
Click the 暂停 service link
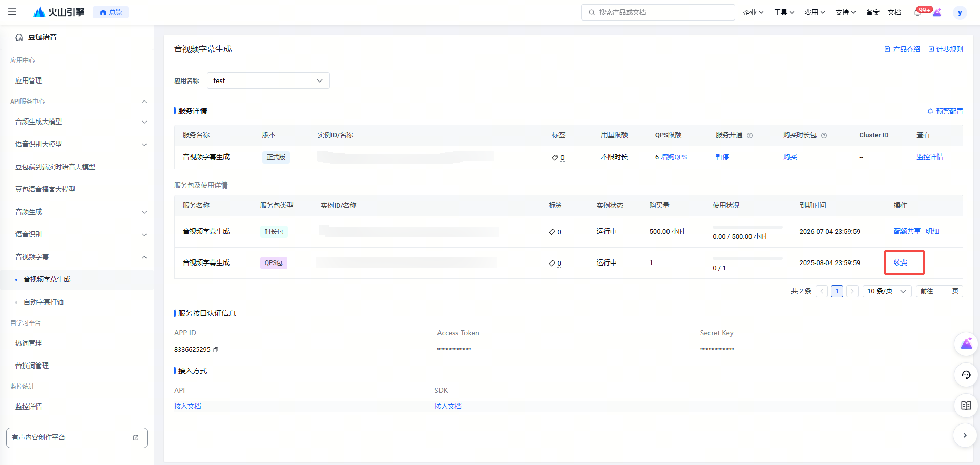(722, 157)
